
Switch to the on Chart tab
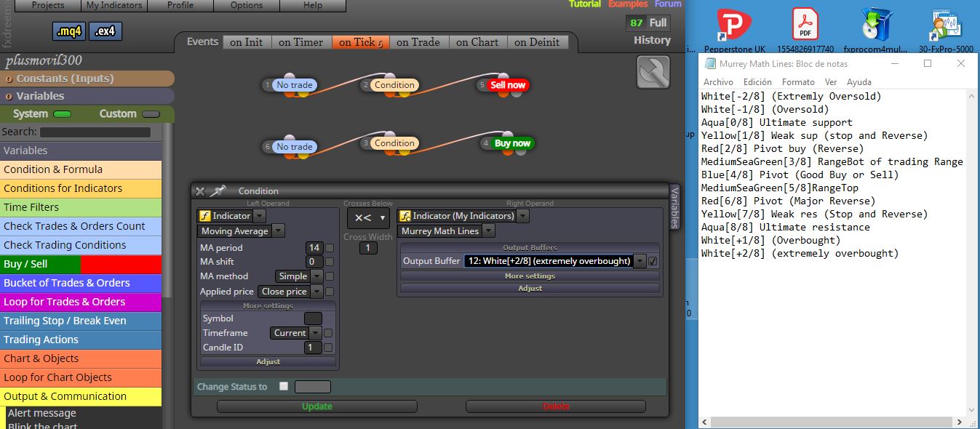point(477,42)
